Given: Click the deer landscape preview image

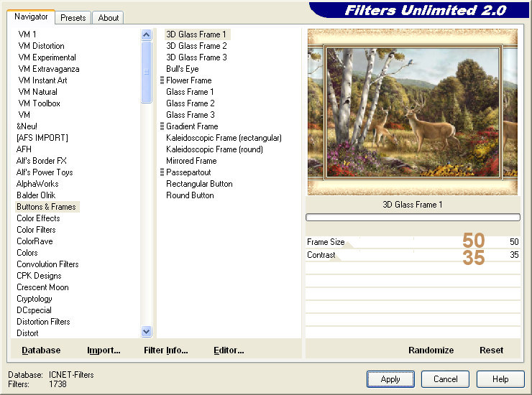Looking at the screenshot, I should coord(413,112).
